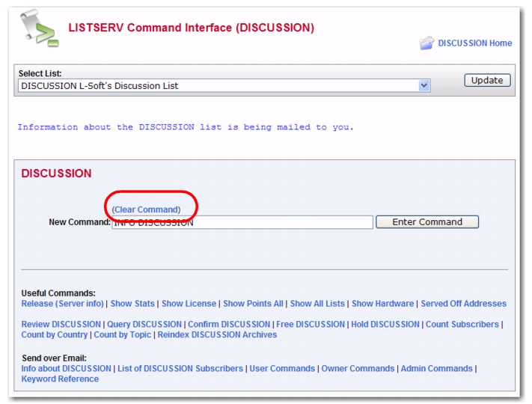Image resolution: width=532 pixels, height=404 pixels.
Task: Click the Hold DISCUSSION link
Action: (385, 325)
